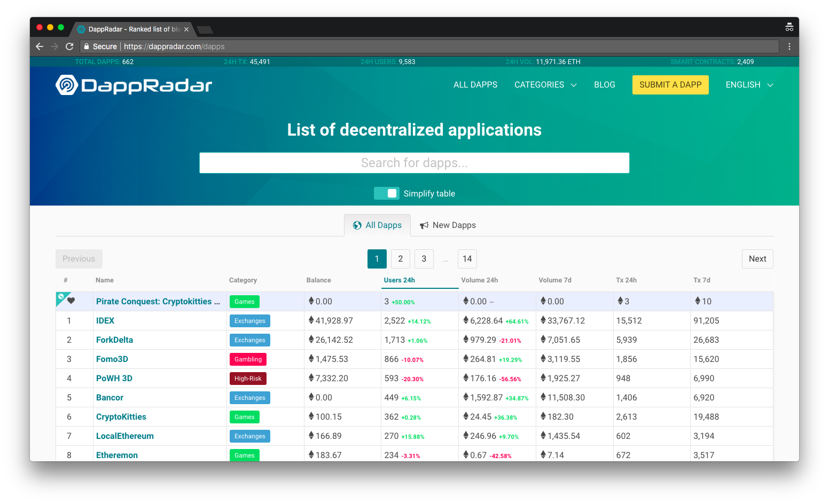
Task: Sort table by Name column
Action: (105, 280)
